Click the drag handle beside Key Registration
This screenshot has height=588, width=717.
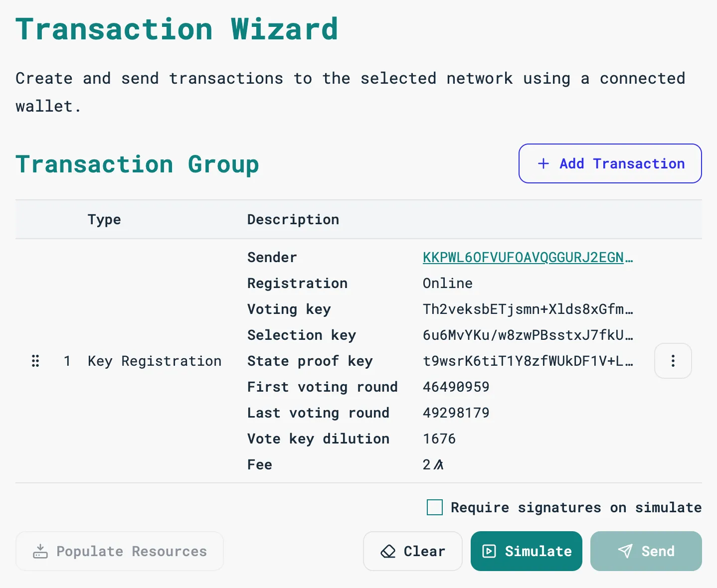(x=35, y=361)
